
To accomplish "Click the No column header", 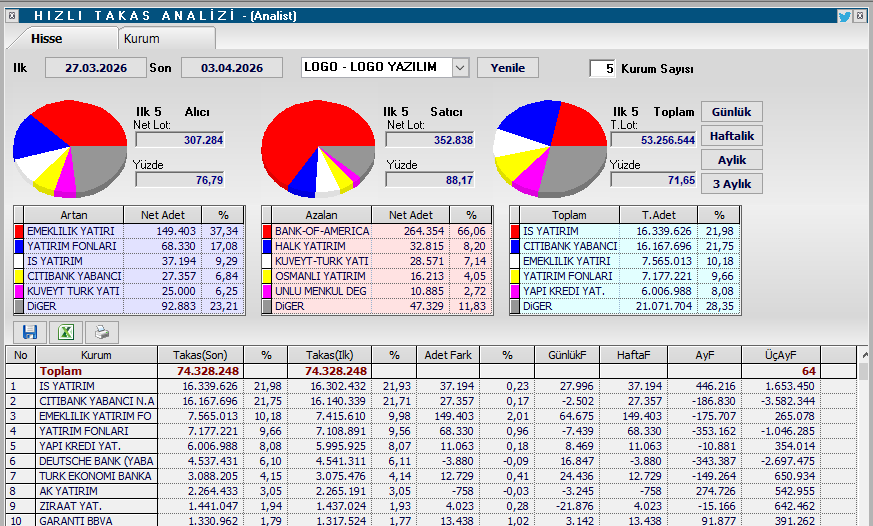I will [21, 355].
